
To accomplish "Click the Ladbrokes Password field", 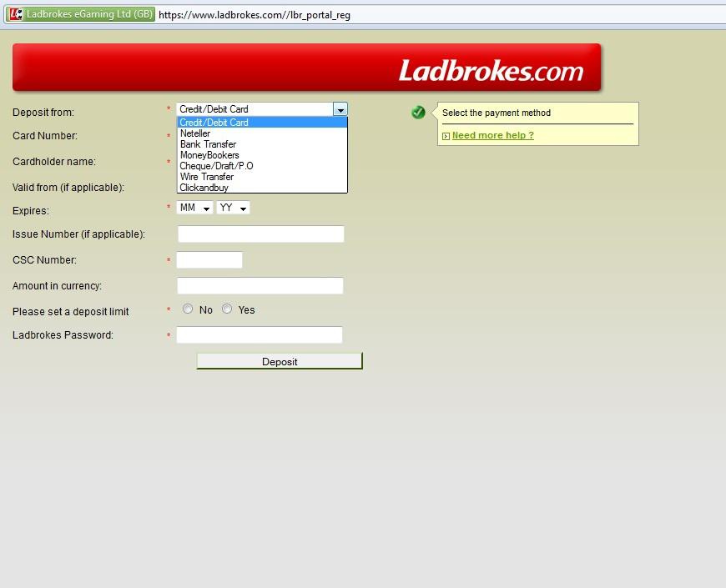I will tap(260, 335).
